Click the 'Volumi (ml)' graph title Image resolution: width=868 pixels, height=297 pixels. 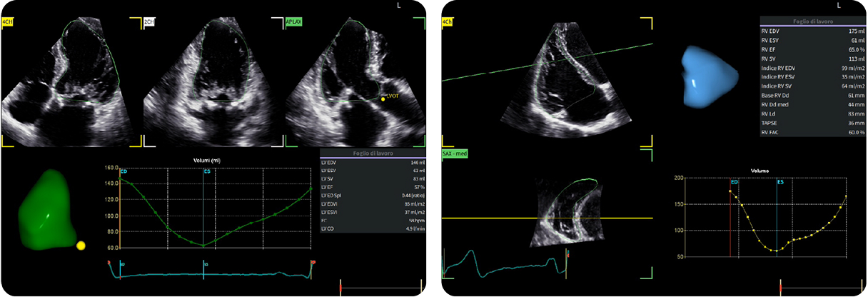[206, 160]
